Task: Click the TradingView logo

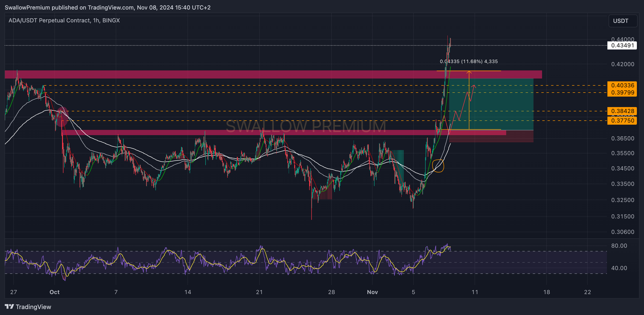Action: [28, 307]
